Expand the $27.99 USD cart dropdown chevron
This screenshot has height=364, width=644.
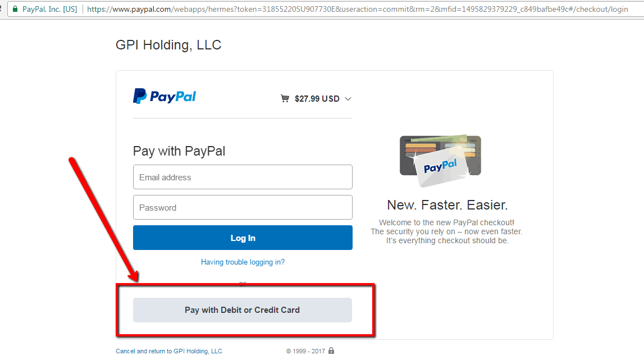[x=348, y=99]
